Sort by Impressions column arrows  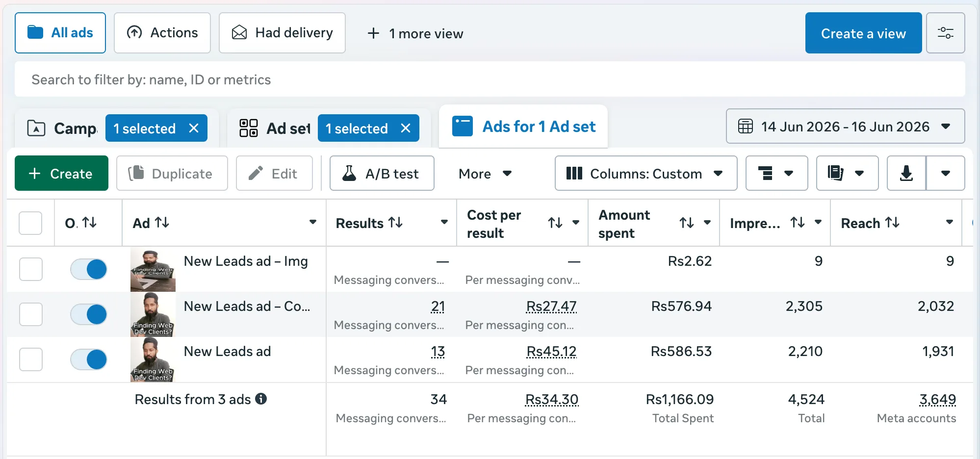point(798,223)
